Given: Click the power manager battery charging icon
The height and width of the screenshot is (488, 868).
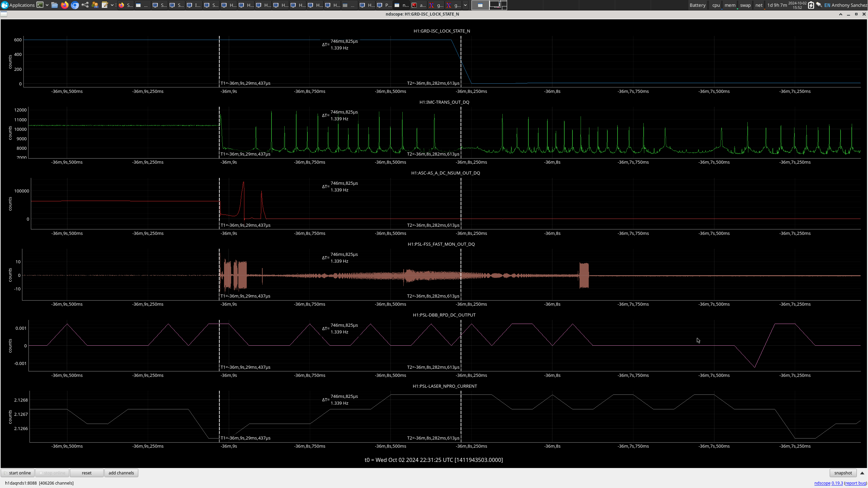Looking at the screenshot, I should coord(811,5).
